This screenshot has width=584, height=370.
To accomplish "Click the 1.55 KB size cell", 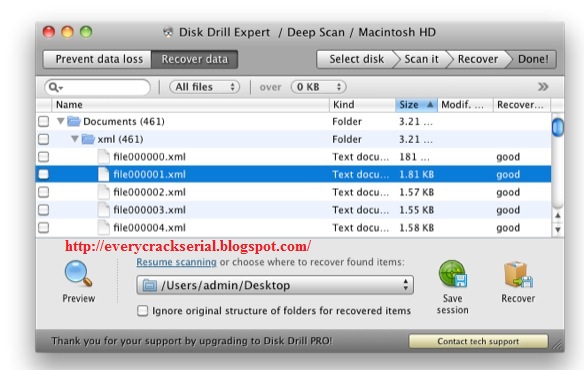I will point(416,210).
